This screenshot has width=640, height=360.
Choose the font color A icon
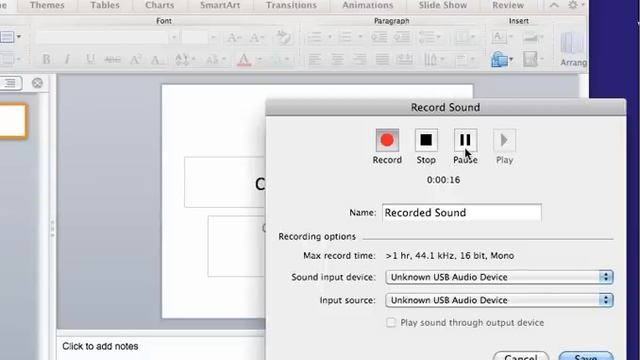(244, 60)
